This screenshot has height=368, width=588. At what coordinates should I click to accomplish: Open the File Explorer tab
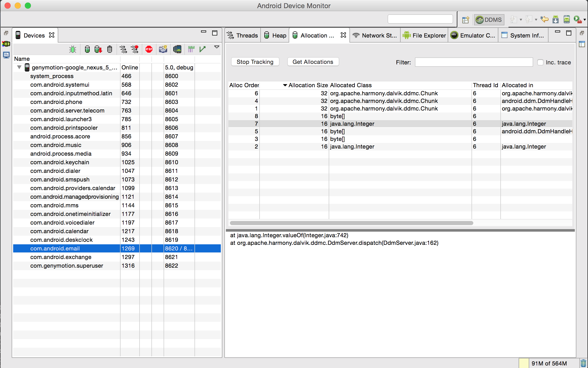pos(424,35)
